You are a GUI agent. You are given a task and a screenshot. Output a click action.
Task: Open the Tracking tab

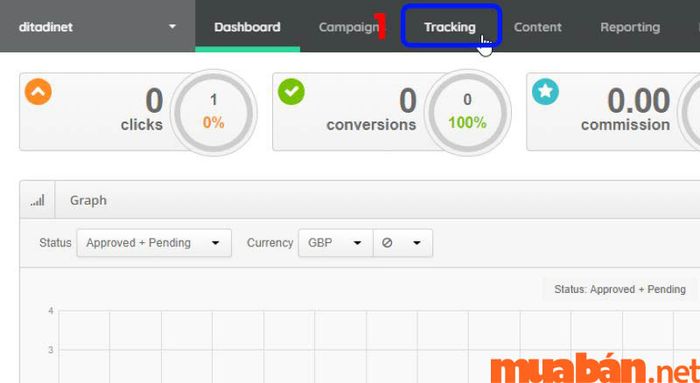pos(450,27)
